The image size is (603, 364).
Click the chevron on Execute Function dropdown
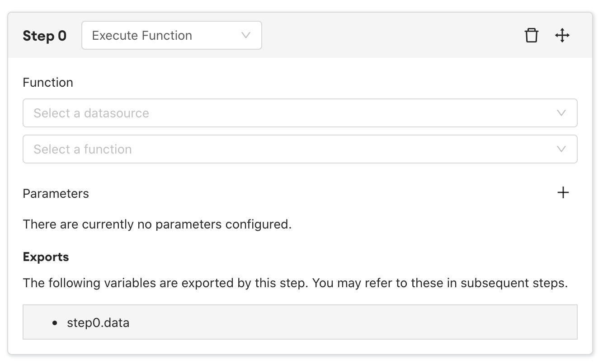coord(246,35)
